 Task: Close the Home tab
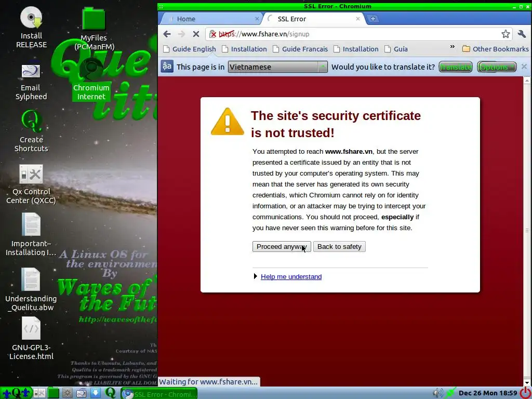257,19
